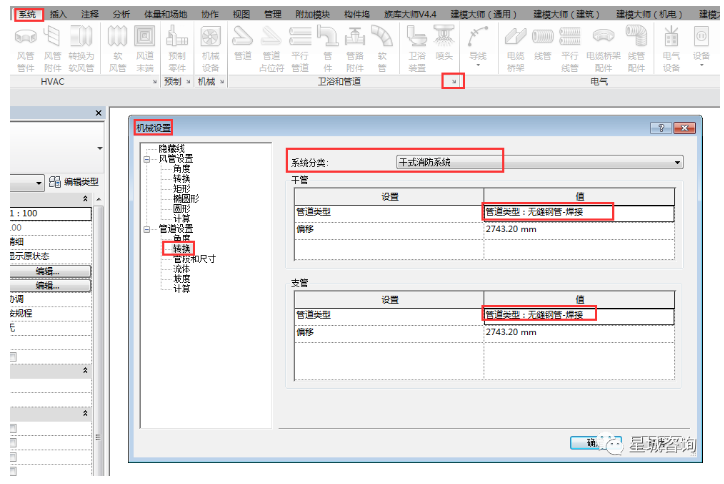Select the 管件 pipe fitting tool
The height and width of the screenshot is (484, 724).
click(x=327, y=49)
